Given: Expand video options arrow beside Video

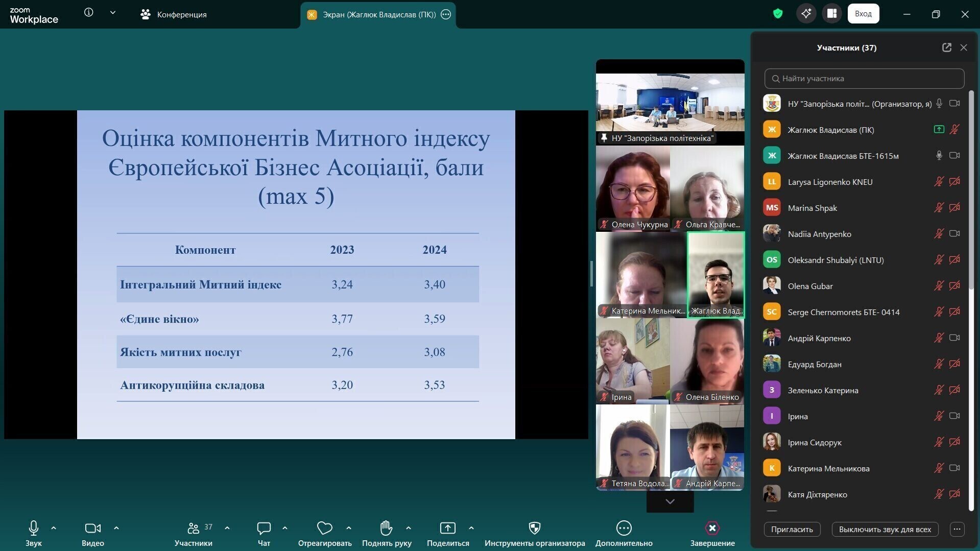Looking at the screenshot, I should pyautogui.click(x=116, y=528).
